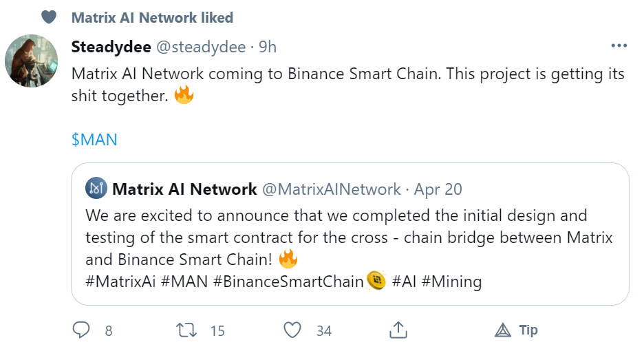The height and width of the screenshot is (349, 644).
Task: Open the share tweet icon
Action: click(398, 330)
